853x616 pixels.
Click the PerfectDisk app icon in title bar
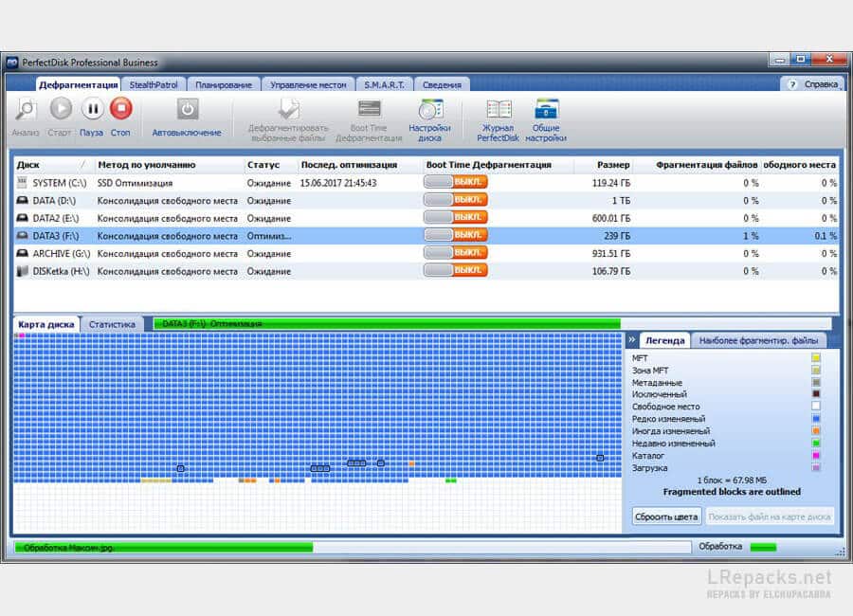(12, 63)
